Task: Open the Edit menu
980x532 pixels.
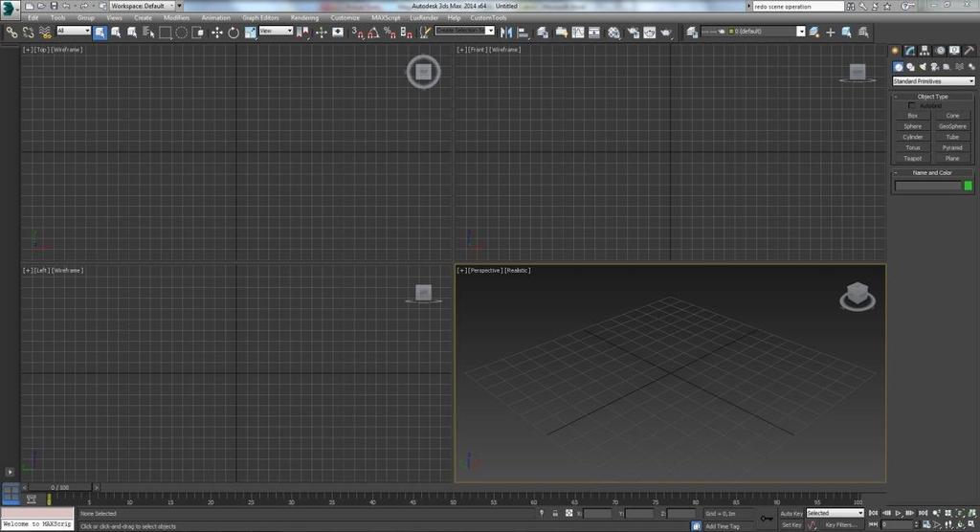Action: click(33, 18)
